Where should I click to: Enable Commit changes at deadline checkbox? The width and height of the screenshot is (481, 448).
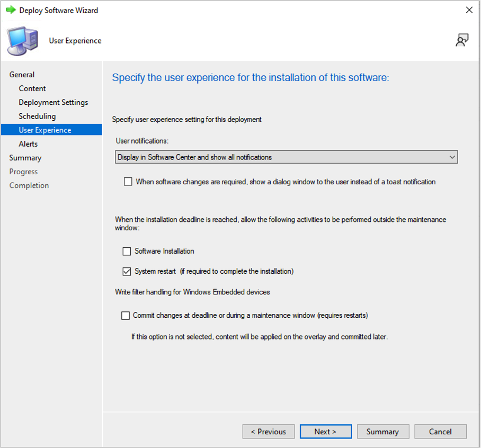pos(126,315)
